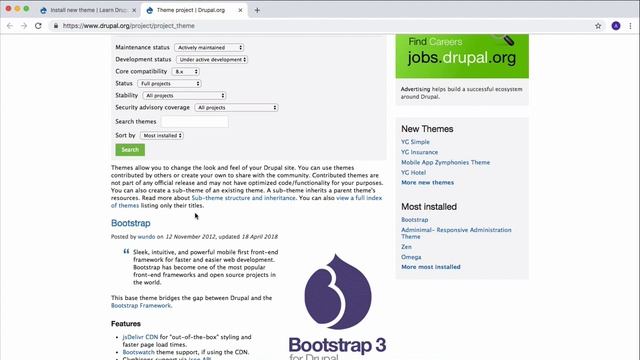The height and width of the screenshot is (360, 640).
Task: Click the jobs.drupal.org banner ad
Action: [x=462, y=56]
